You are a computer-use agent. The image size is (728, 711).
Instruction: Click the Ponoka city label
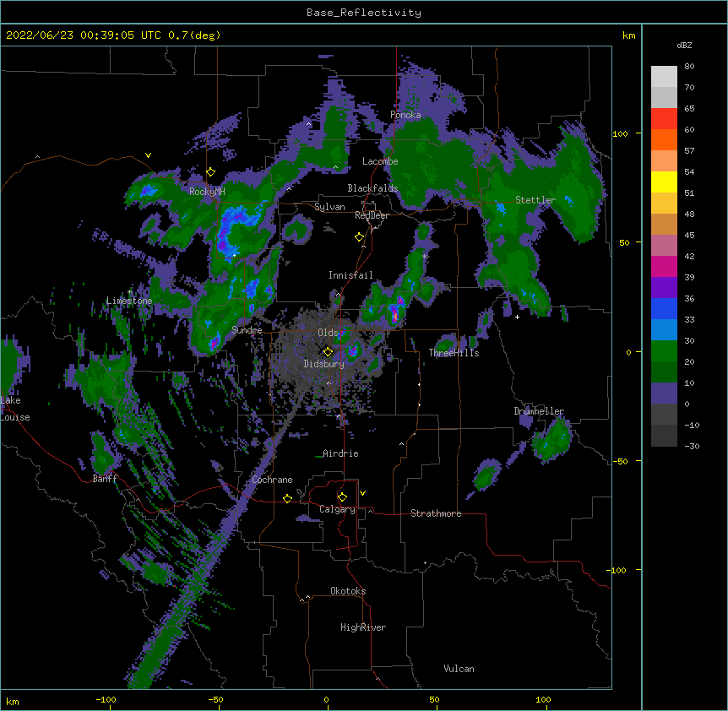(405, 115)
